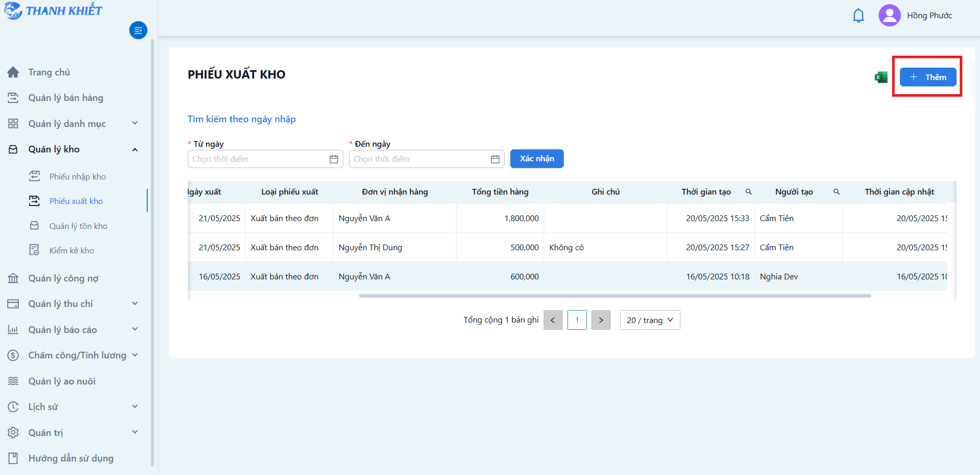Open calendar icon in Từ ngày field
980x475 pixels.
click(334, 159)
